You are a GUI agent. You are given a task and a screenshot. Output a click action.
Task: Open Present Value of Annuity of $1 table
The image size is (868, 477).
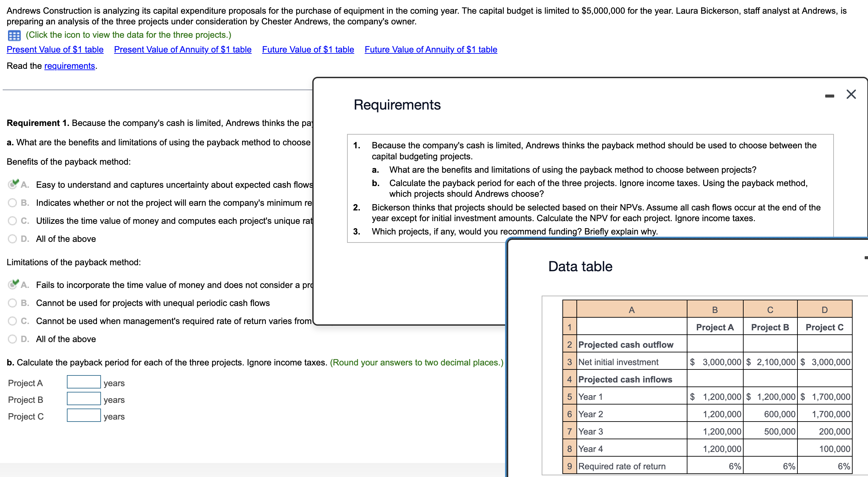point(182,49)
